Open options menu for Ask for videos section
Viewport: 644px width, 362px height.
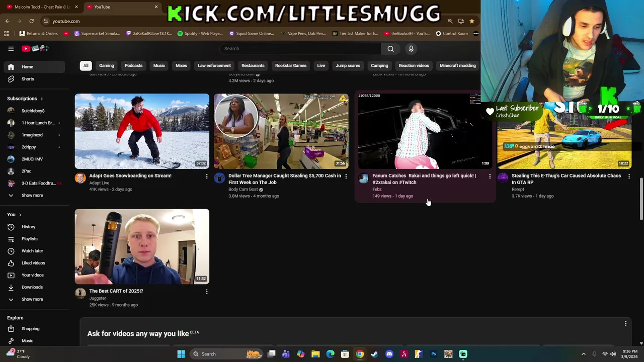(x=625, y=323)
